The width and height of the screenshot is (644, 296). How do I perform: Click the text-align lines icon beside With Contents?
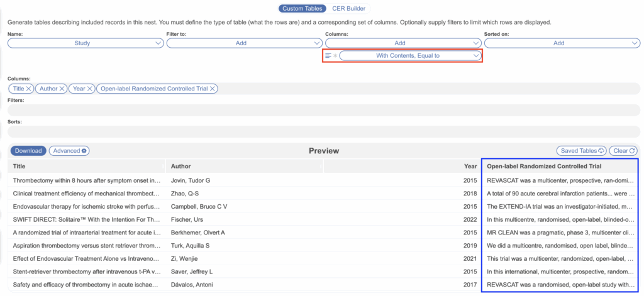pyautogui.click(x=328, y=56)
